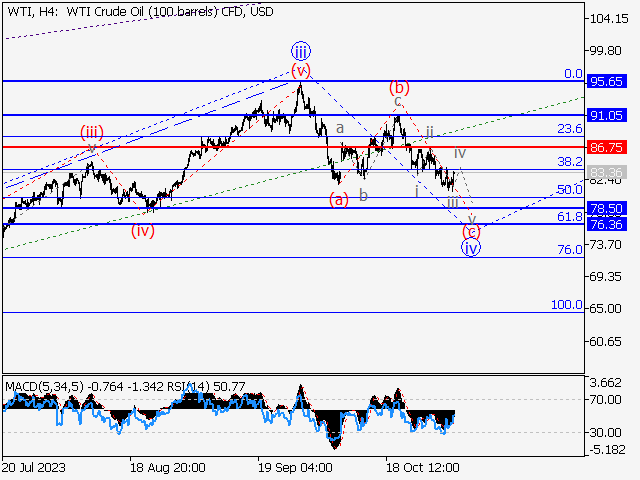Click the 73.70 price axis value
Screen dimensions: 640x480
tap(606, 244)
